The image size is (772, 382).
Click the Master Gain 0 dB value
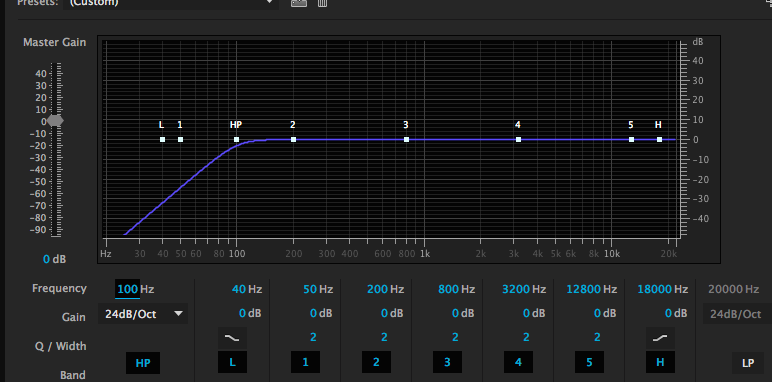tap(54, 259)
